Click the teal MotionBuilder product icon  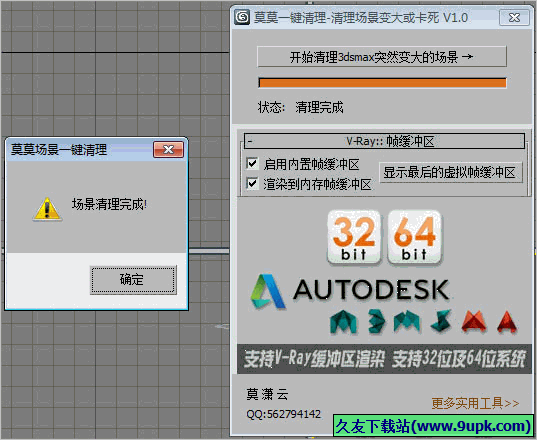(407, 321)
